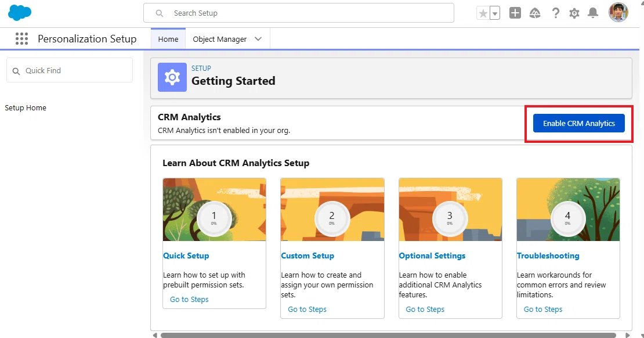Open the Troubleshooting link
Viewport: 644px width, 338px height.
(548, 256)
